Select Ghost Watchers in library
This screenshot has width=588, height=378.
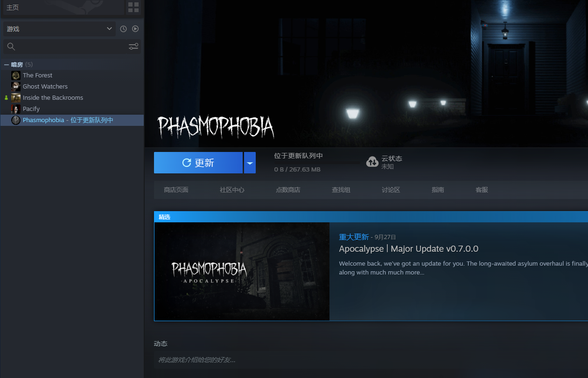pos(45,86)
